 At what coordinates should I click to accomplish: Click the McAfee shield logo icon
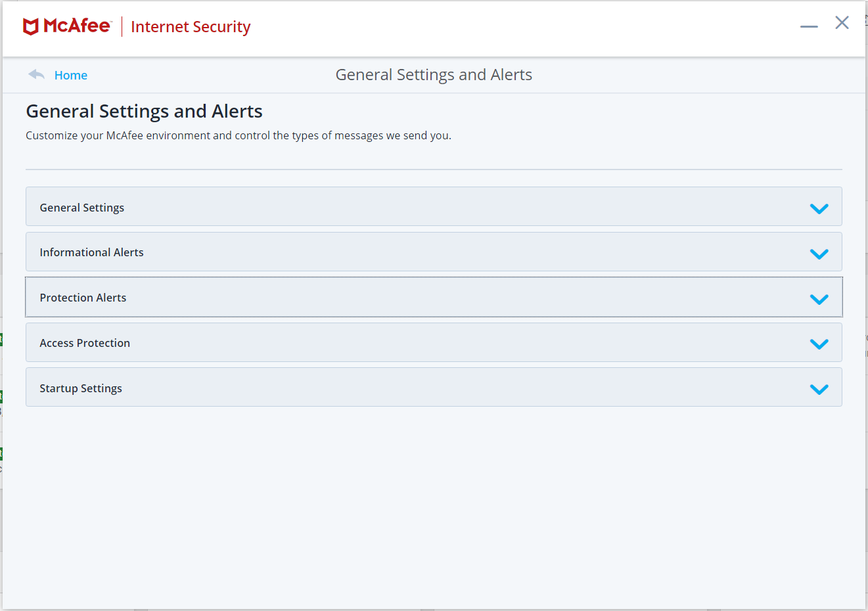[x=31, y=26]
